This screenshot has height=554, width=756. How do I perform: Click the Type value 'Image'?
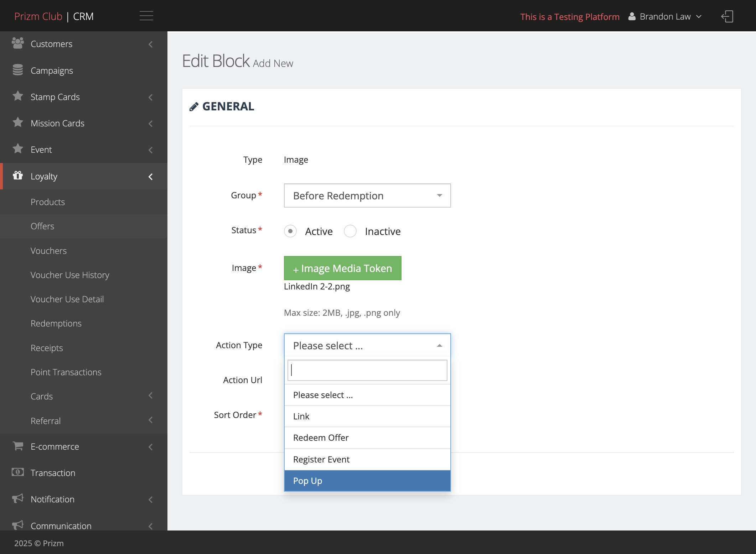[296, 160]
